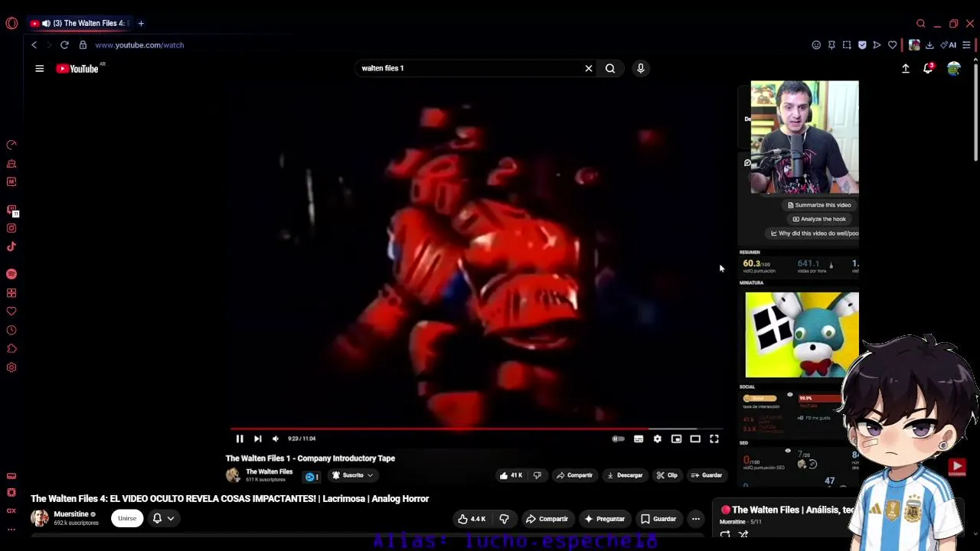
Task: Skip to the next video in player
Action: 258,439
